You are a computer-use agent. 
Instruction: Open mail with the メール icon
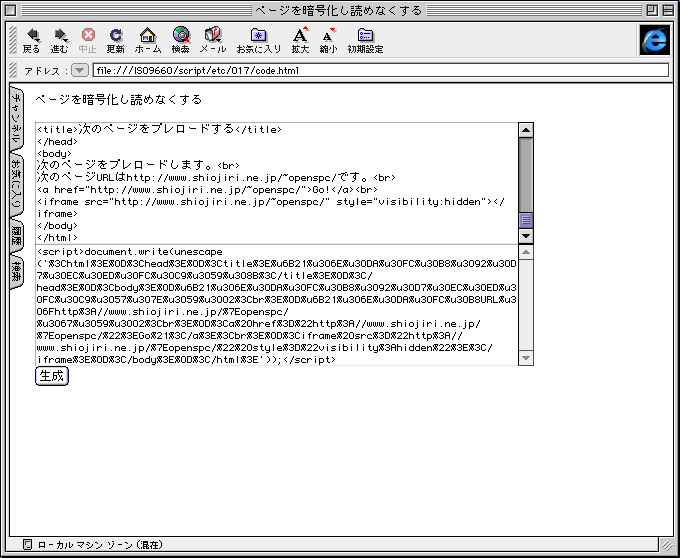213,40
